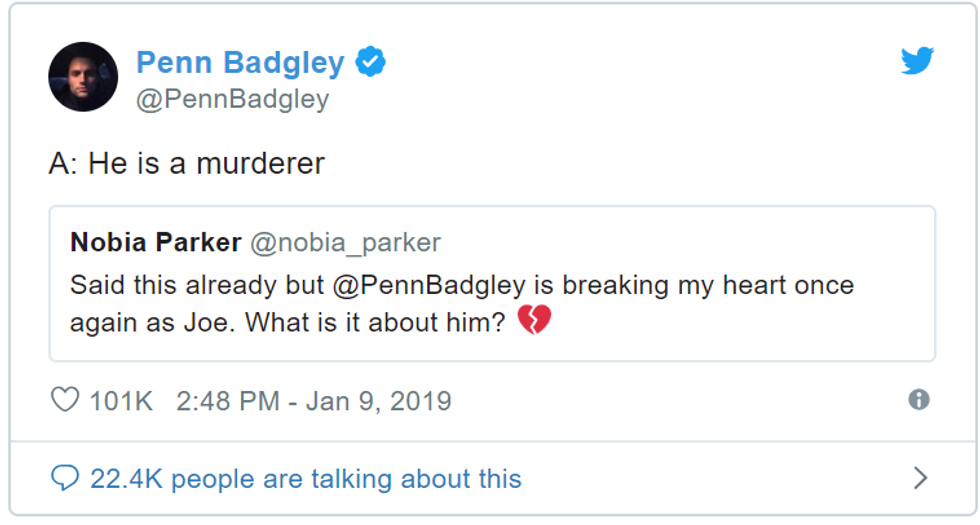Open the tweet info icon
980x525 pixels.
(x=918, y=400)
